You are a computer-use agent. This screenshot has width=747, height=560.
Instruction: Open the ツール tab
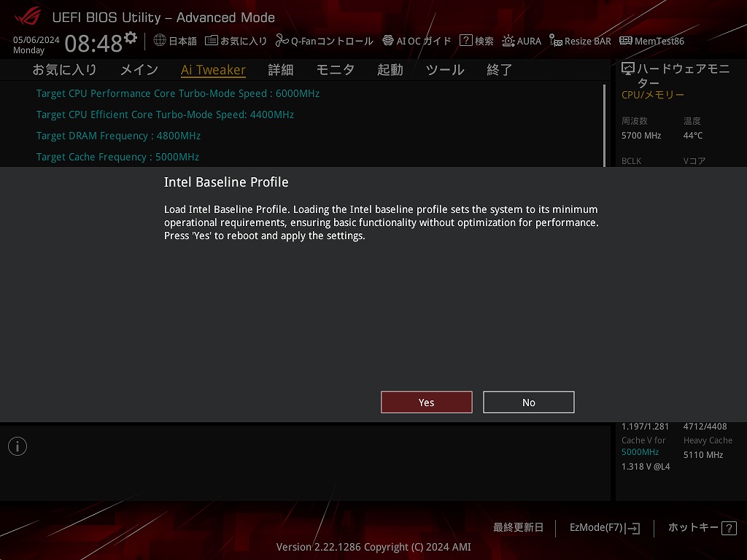tap(445, 70)
